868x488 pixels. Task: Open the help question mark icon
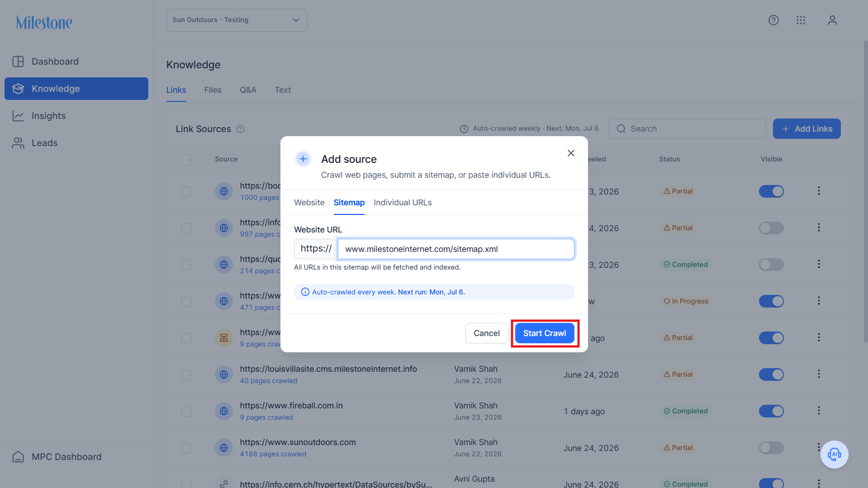coord(773,20)
